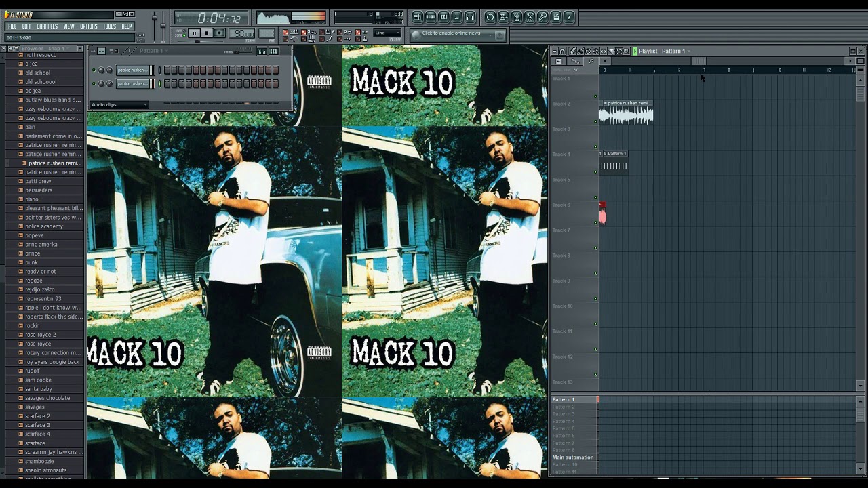Toggle channel select light of first channel

click(x=159, y=70)
